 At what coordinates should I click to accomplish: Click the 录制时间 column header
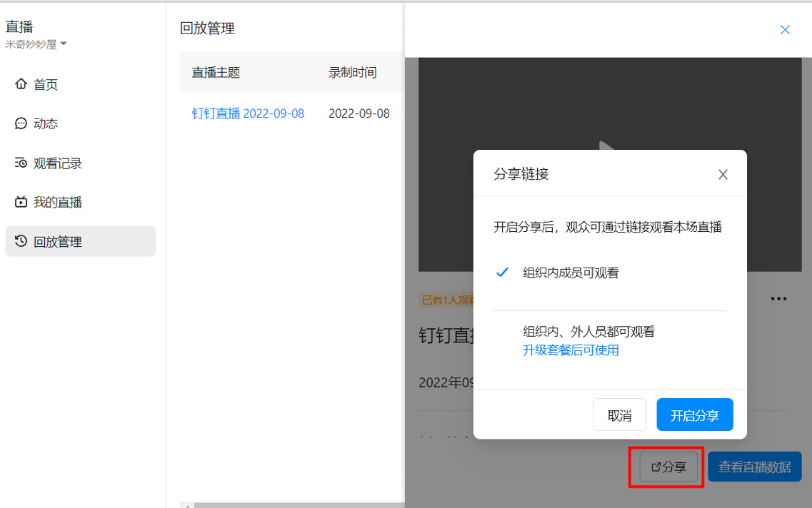pyautogui.click(x=353, y=73)
